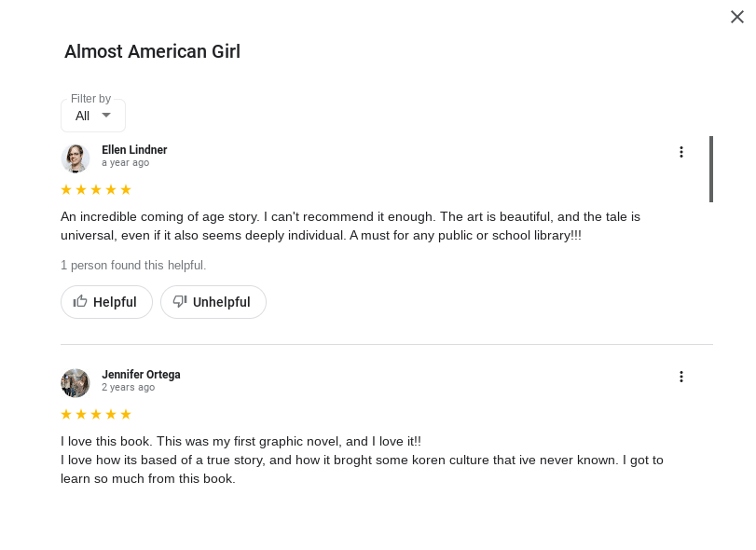Mark Ellen Lindner's review as Unhelpful

[x=213, y=302]
